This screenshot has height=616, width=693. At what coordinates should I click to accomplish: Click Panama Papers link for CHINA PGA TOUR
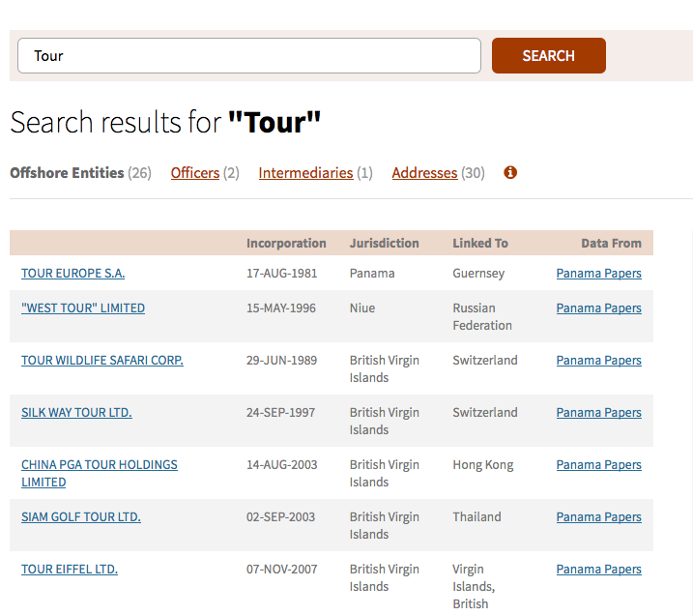pos(598,464)
